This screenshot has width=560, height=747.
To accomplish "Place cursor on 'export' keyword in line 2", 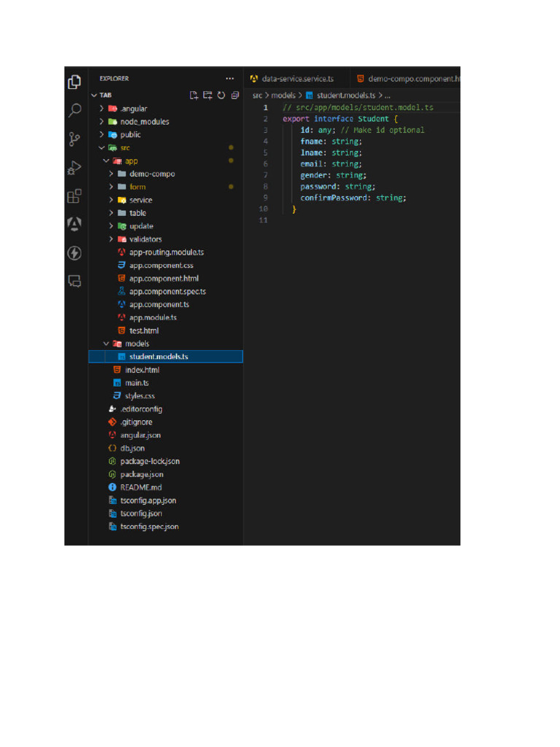I will pyautogui.click(x=296, y=119).
